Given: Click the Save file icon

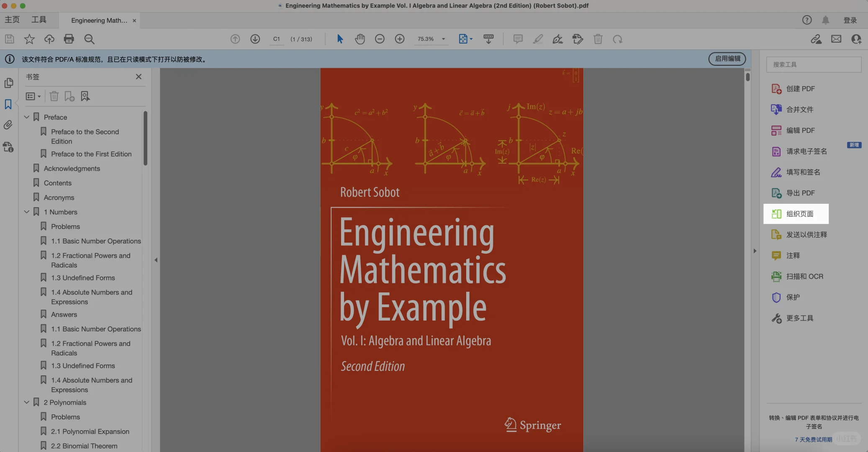Looking at the screenshot, I should click(9, 39).
